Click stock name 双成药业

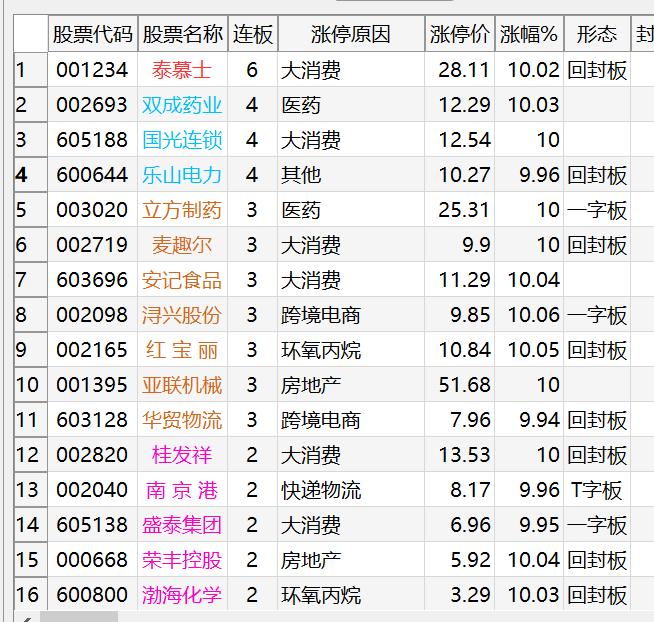(x=182, y=105)
